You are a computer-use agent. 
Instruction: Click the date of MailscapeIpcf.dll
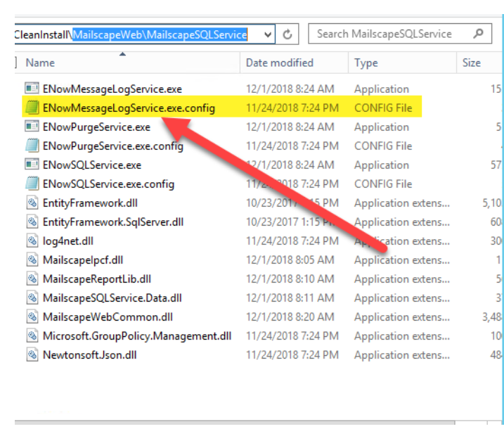(x=290, y=259)
